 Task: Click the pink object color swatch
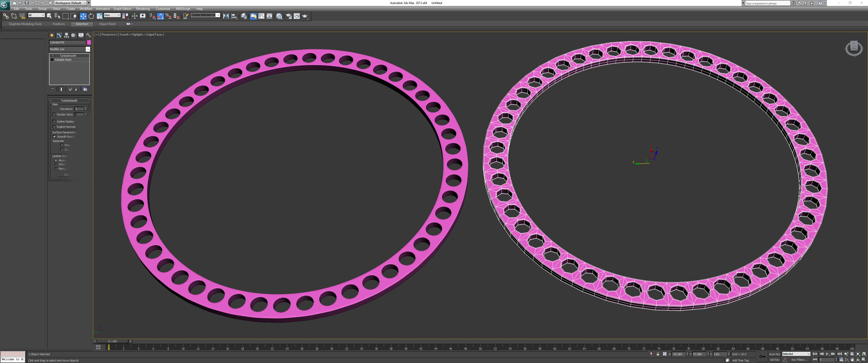tap(89, 42)
